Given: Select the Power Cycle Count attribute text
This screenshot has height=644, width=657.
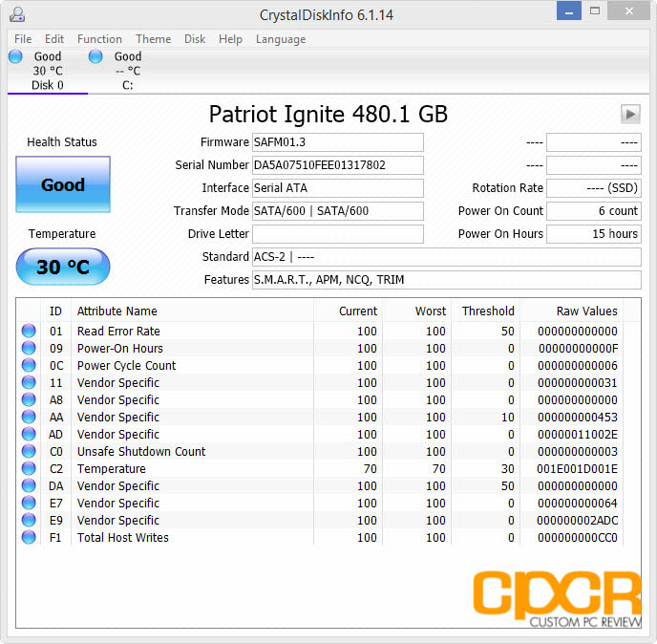Looking at the screenshot, I should click(x=127, y=366).
